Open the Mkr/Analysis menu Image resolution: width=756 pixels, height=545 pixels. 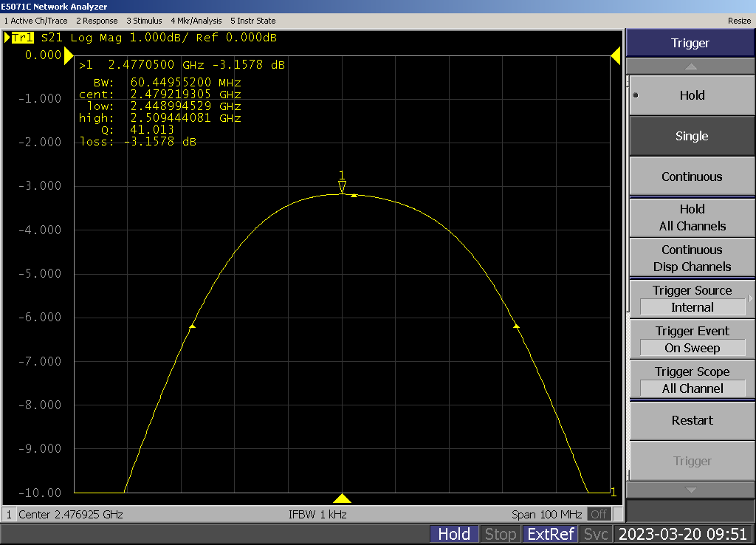coord(196,21)
